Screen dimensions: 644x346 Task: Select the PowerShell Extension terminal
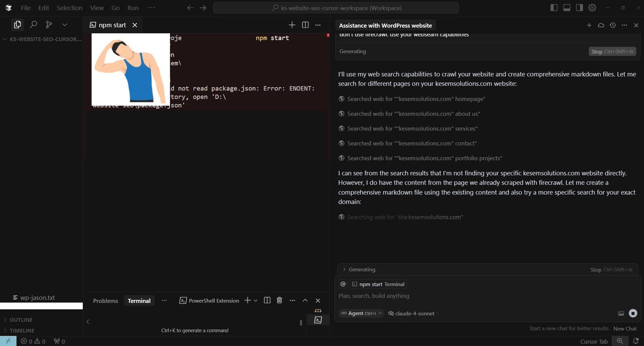209,300
